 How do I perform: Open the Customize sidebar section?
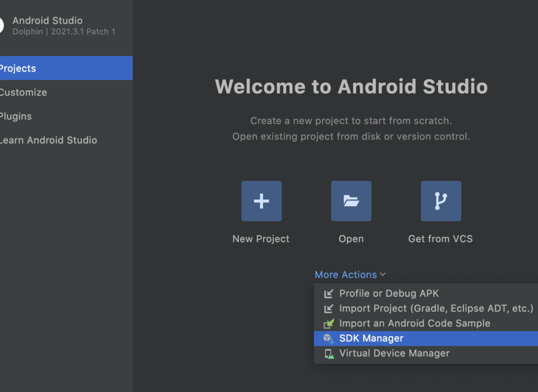pyautogui.click(x=66, y=92)
